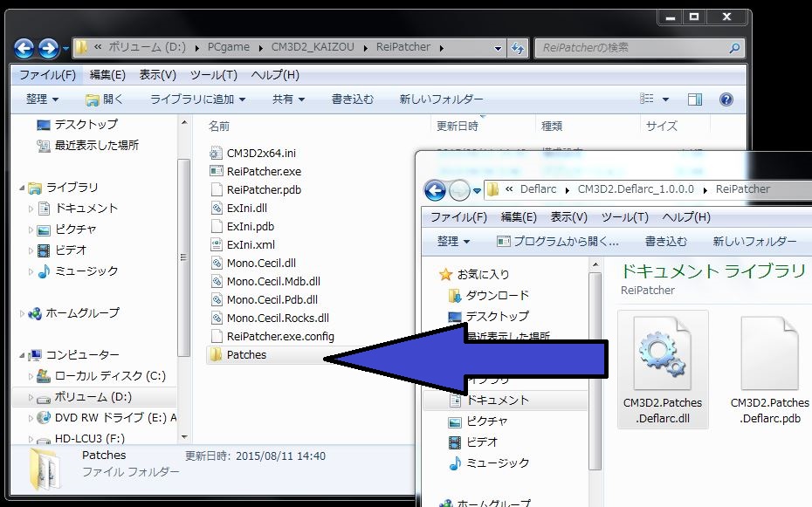Open ヘルプ(H) menu in back window
The image size is (812, 507).
(275, 75)
